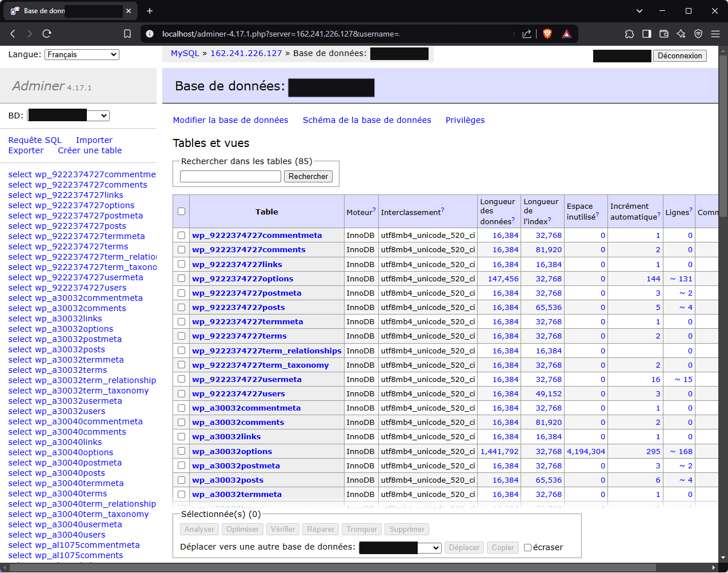The image size is (728, 573).
Task: Tick checkbox for wp_9222374727options table
Action: tap(181, 278)
